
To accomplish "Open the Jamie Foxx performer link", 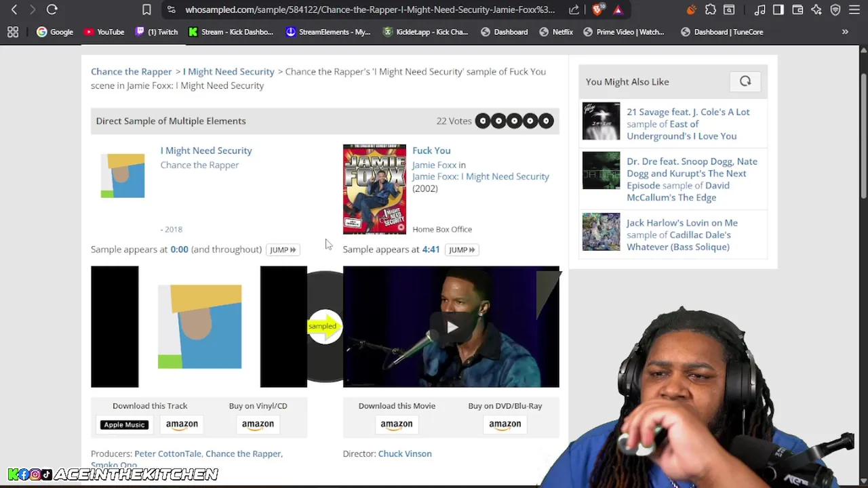I will pos(434,165).
